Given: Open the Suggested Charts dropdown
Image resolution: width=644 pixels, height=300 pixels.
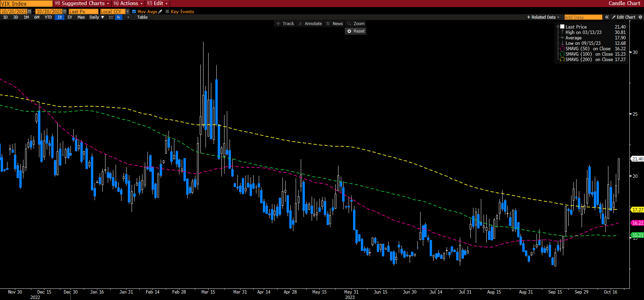Looking at the screenshot, I should [82, 3].
